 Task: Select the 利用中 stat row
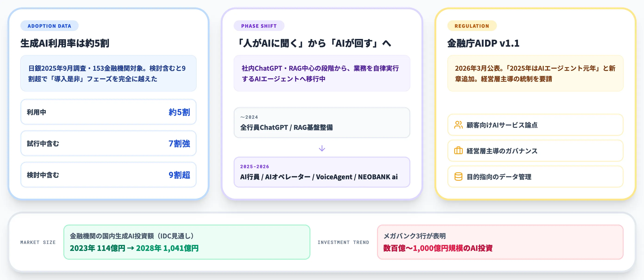108,112
